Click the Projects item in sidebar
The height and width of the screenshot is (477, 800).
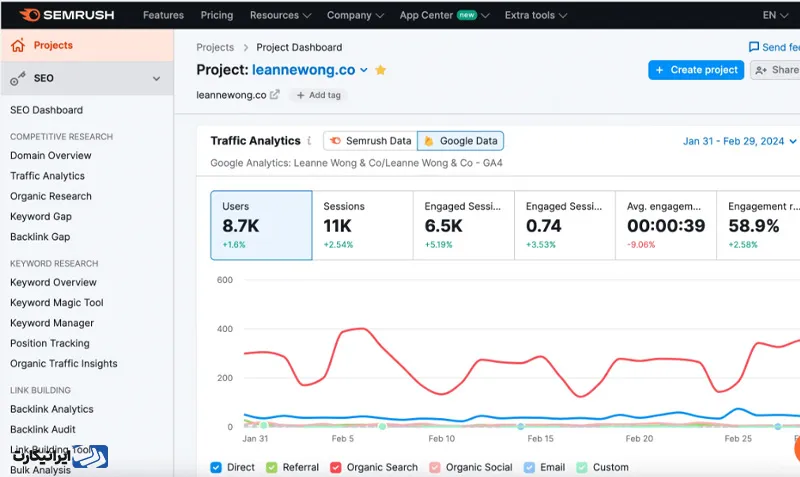87,45
